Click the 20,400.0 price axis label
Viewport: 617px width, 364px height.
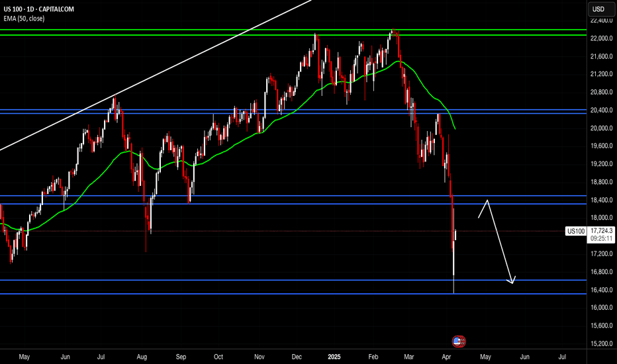(602, 110)
